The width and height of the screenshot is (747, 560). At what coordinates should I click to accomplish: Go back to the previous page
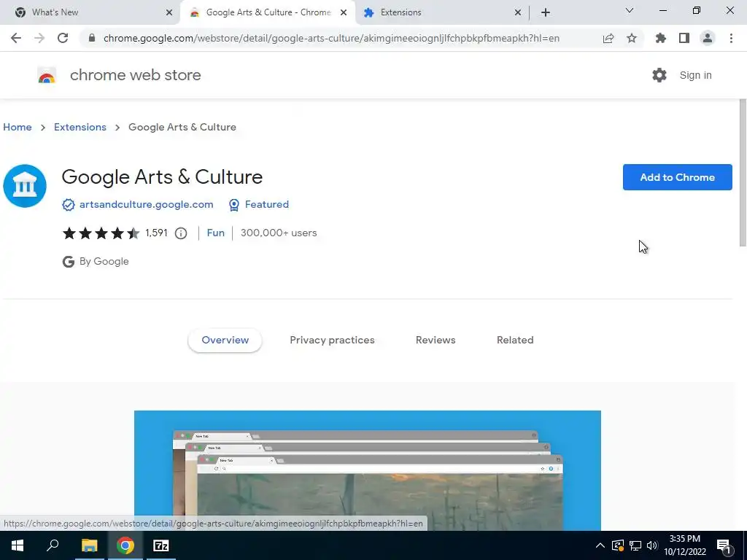(16, 38)
